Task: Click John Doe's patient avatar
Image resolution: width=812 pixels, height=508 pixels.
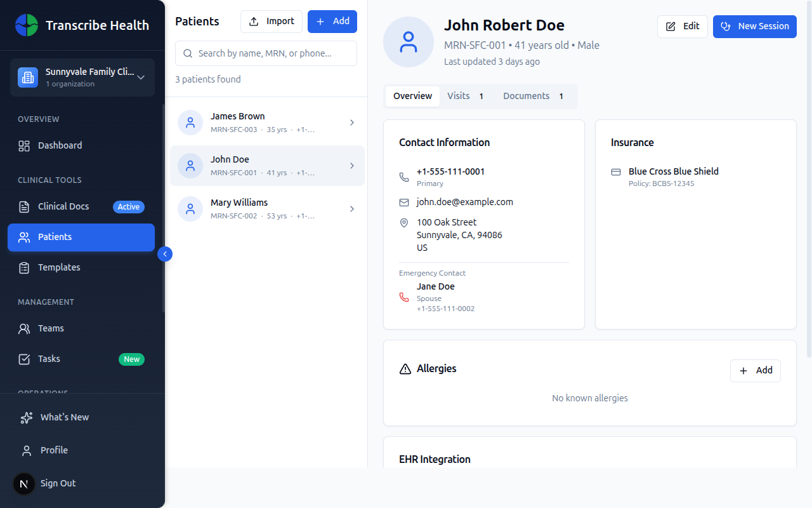Action: [x=190, y=166]
